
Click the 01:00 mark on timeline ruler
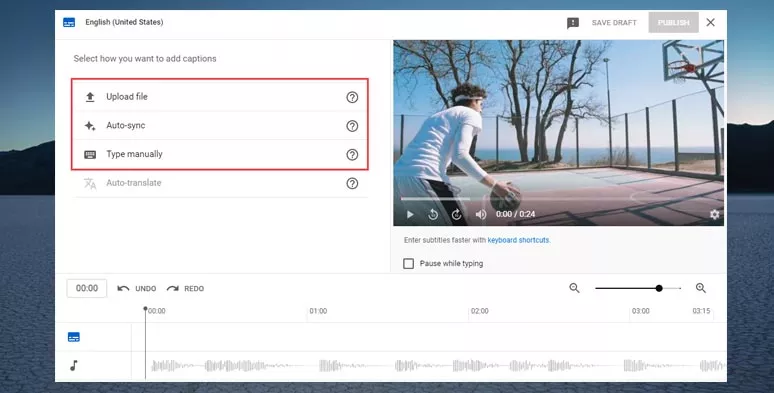(318, 311)
